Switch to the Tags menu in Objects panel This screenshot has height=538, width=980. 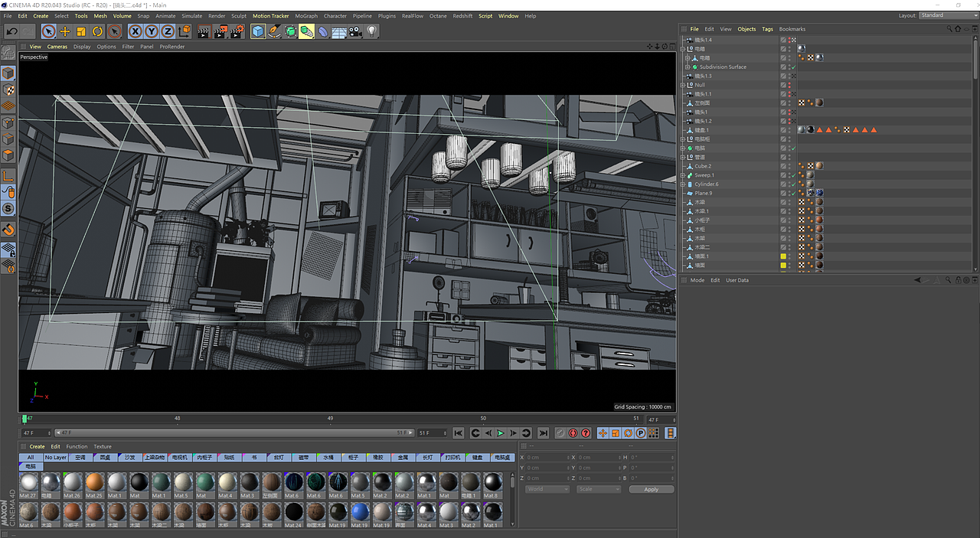click(767, 29)
